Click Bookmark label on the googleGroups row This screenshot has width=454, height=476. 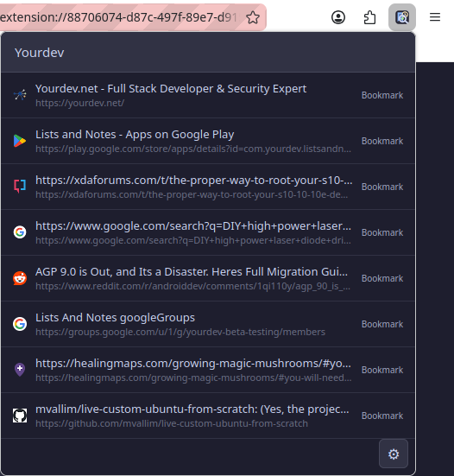[x=382, y=324]
